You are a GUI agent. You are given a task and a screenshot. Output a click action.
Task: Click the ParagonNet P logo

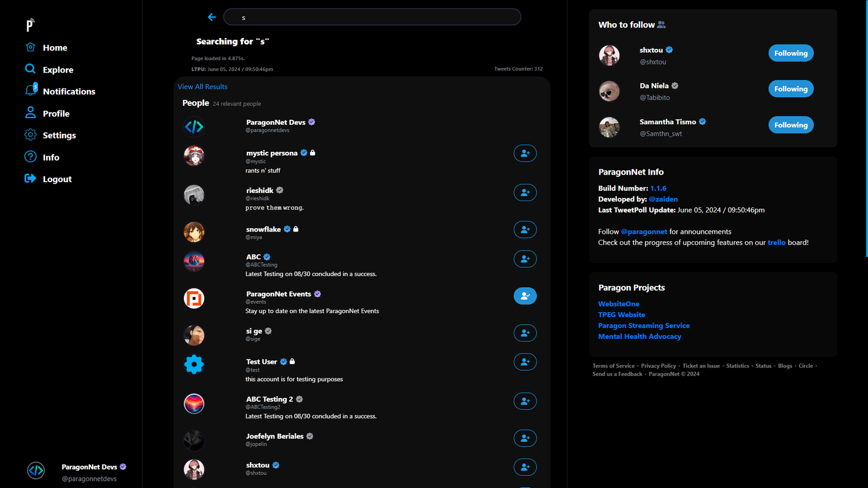pos(30,25)
